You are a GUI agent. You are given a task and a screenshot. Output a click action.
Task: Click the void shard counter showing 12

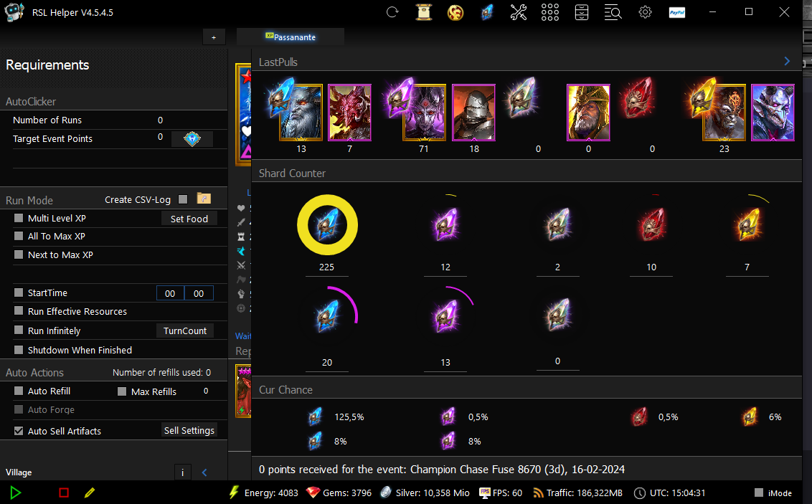[445, 224]
